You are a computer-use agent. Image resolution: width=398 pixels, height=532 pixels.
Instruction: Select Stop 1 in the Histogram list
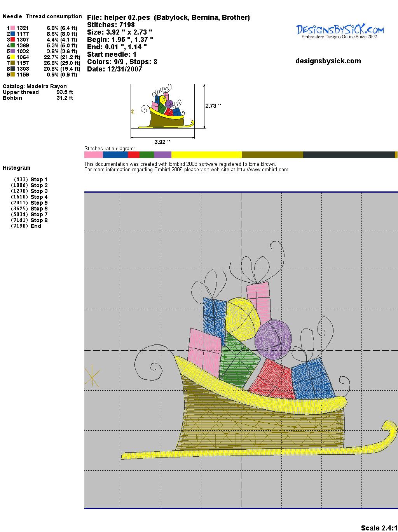click(39, 179)
